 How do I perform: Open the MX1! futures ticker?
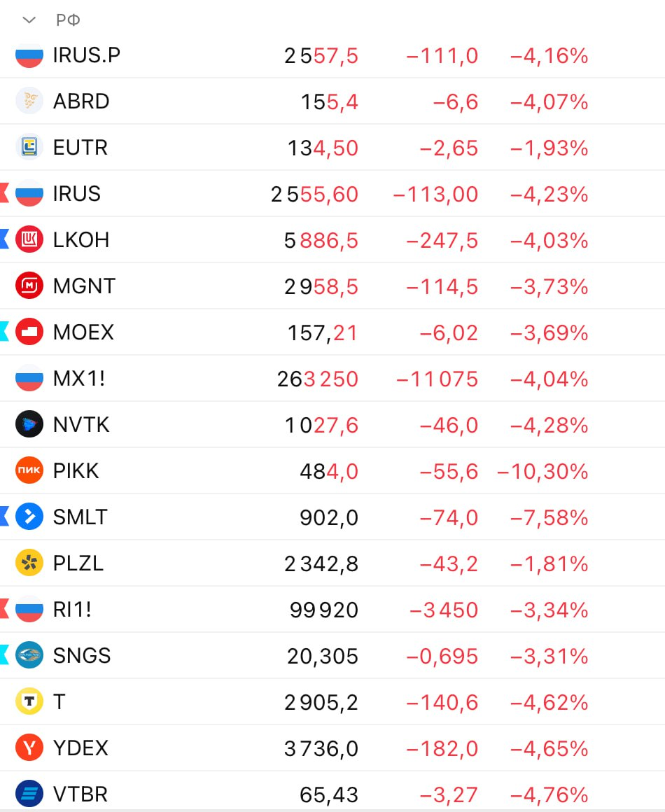[79, 379]
